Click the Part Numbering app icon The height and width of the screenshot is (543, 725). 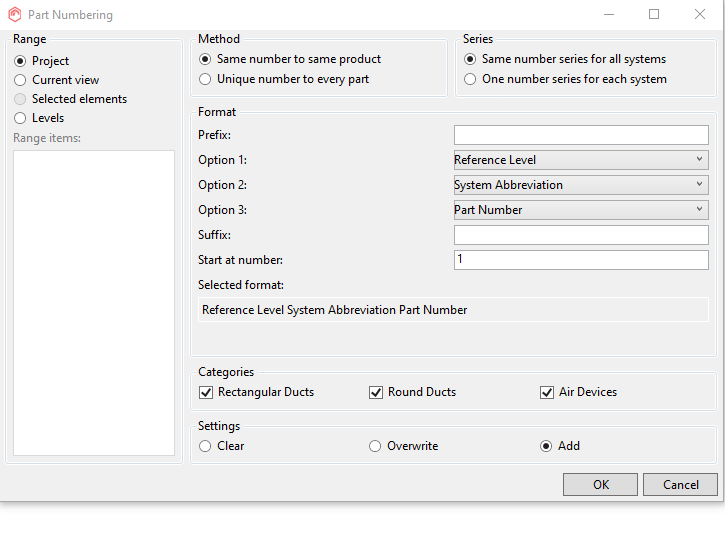click(14, 15)
